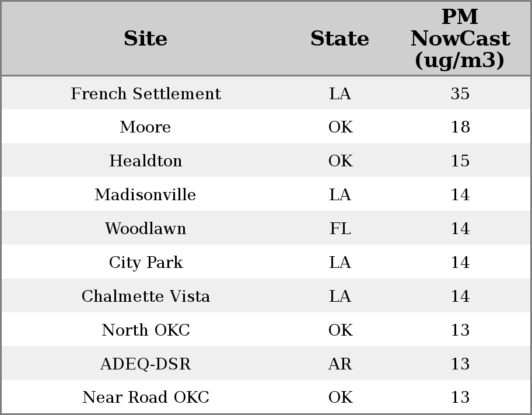
Task: Select the value 35 for French Settlement
Action: click(460, 94)
